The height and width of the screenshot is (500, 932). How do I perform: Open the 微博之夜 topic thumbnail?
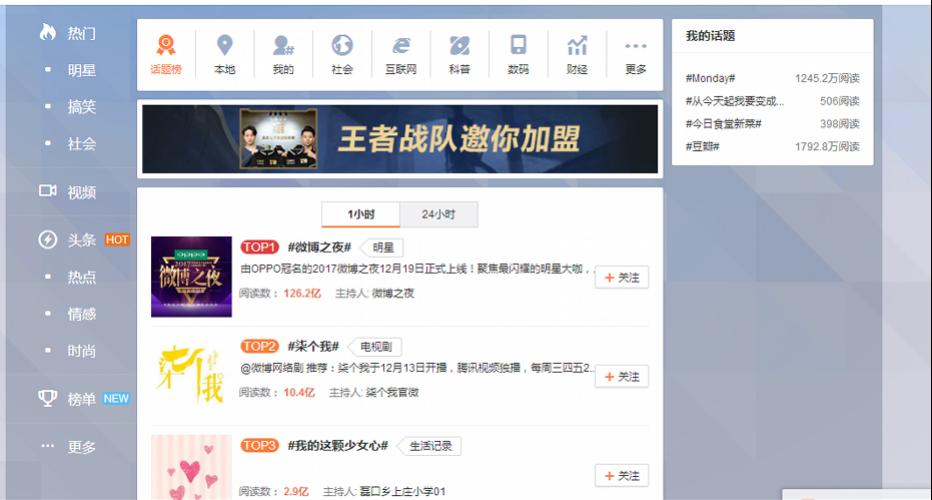coord(191,276)
